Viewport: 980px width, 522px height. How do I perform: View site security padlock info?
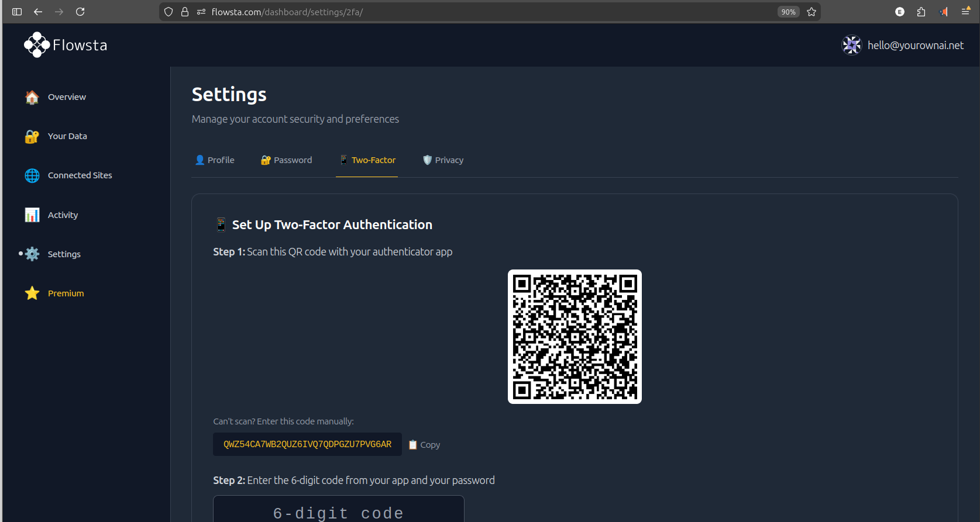tap(185, 12)
